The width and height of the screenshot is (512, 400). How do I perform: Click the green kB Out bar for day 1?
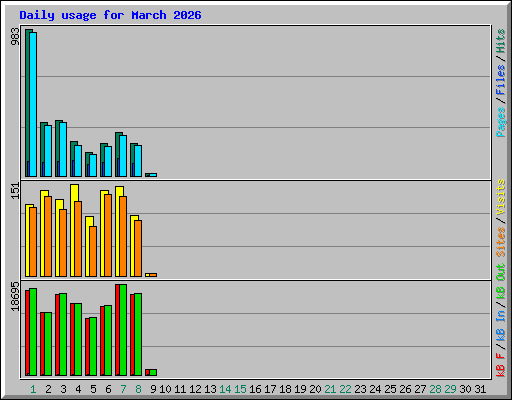point(33,332)
